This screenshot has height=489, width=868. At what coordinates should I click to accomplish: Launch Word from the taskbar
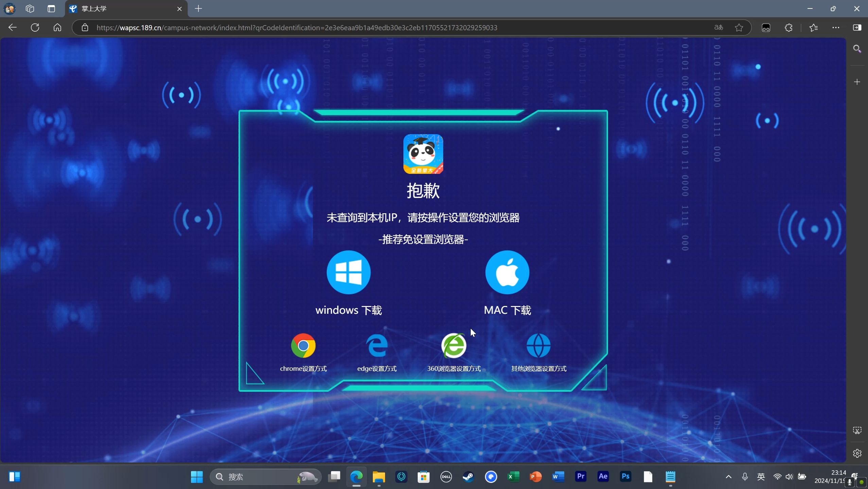[558, 477]
